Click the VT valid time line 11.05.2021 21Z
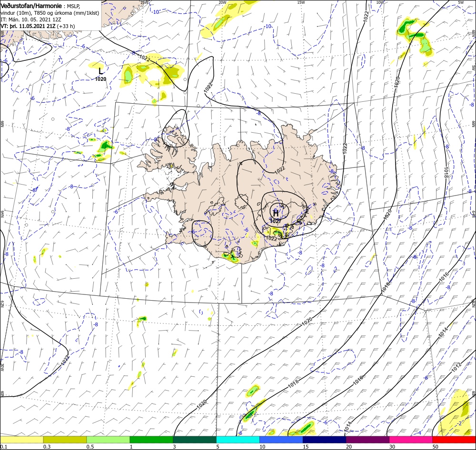This screenshot has width=476, height=450. [x=38, y=26]
